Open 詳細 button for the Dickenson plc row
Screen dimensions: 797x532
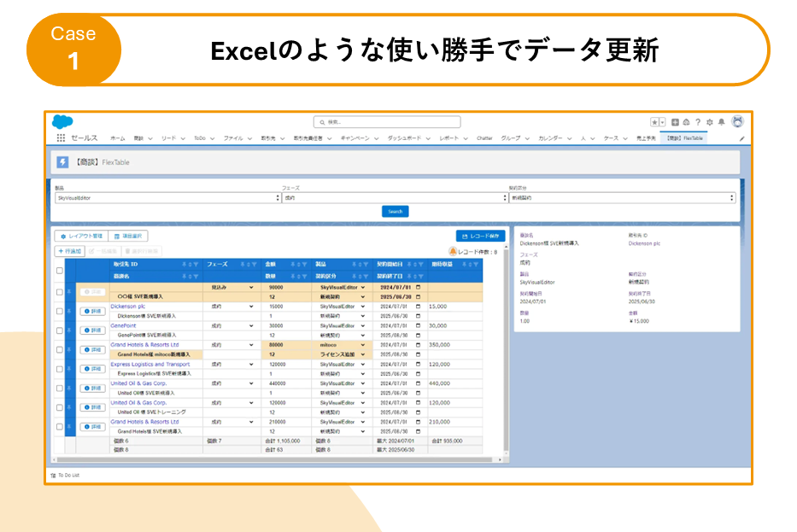click(x=93, y=311)
